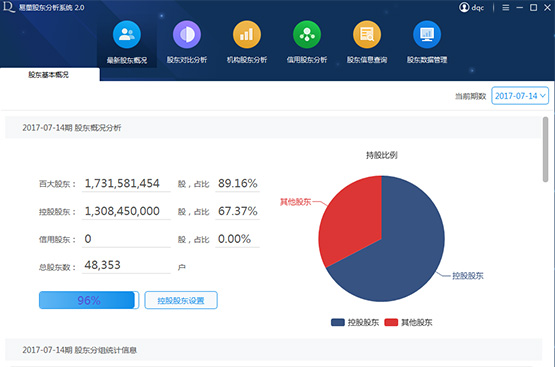Viewport: 555px width, 367px height.
Task: Open the 最新股东概况 module icon
Action: point(127,34)
